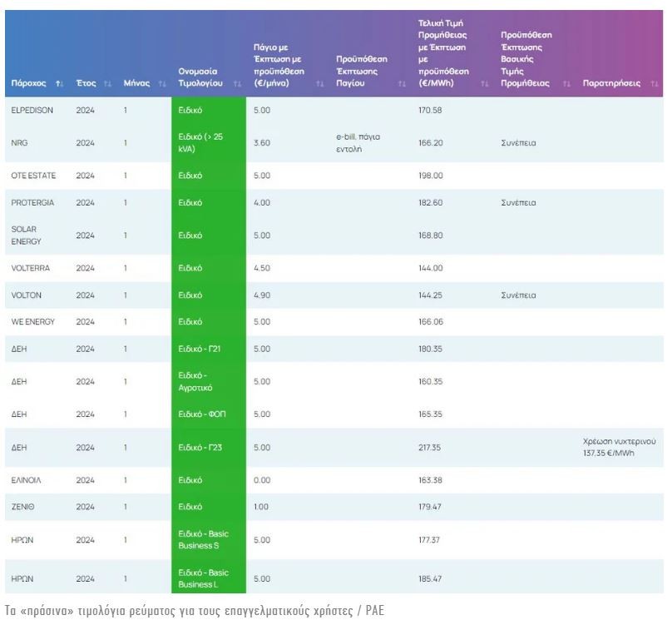Click the ΖΕΝΙΘ provider name
The width and height of the screenshot is (672, 625).
[22, 507]
